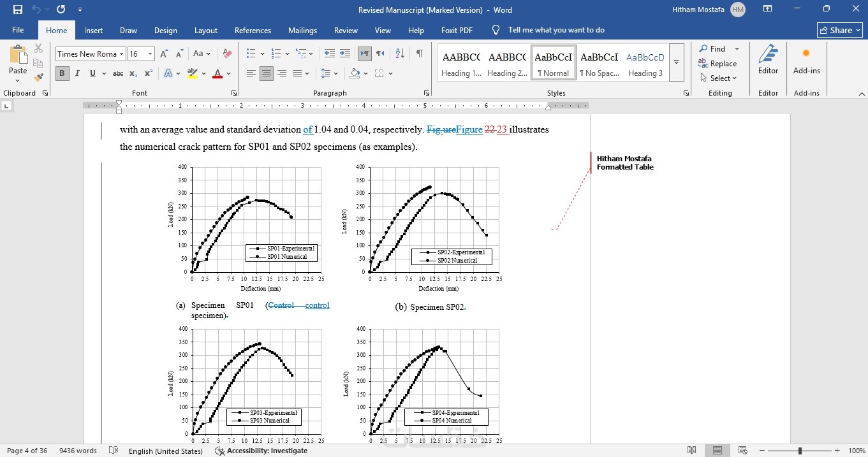The width and height of the screenshot is (868, 457).
Task: Cut selection using the scissors icon
Action: 38,48
